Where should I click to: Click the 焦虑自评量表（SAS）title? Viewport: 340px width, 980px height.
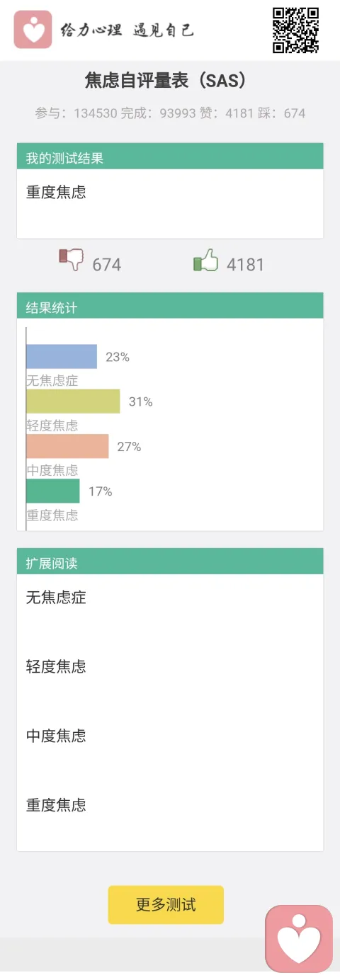point(169,81)
